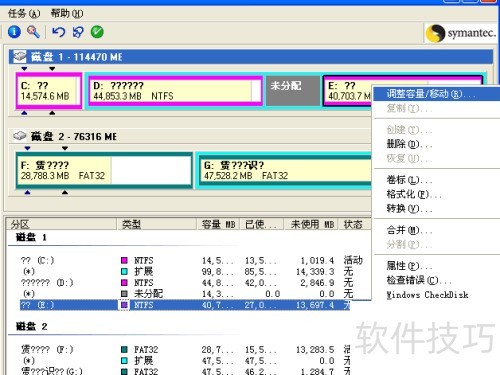Click the 磁盘 2 group heading in list

click(32, 326)
